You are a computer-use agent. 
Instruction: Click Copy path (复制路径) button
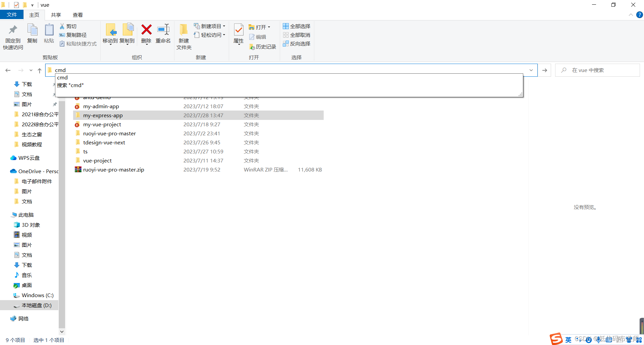click(73, 35)
